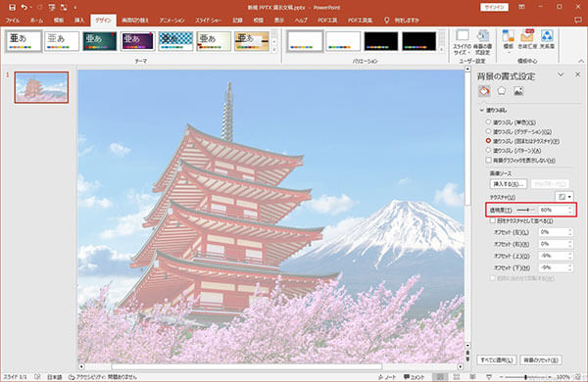The height and width of the screenshot is (382, 588).
Task: Expand the Themes gallery more arrow
Action: (x=274, y=50)
